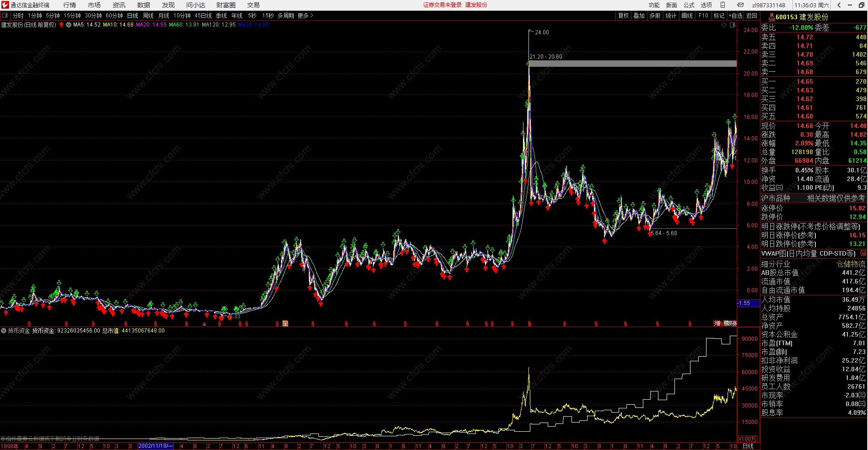Screen dimensions: 868x450
Task: Switch to 周线 period
Action: coord(148,16)
